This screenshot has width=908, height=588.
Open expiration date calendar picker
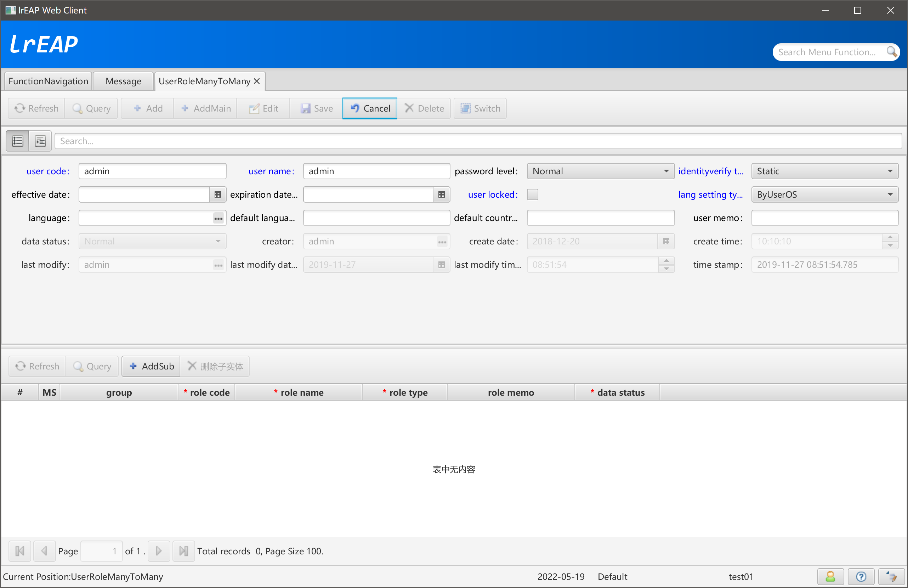click(x=441, y=194)
